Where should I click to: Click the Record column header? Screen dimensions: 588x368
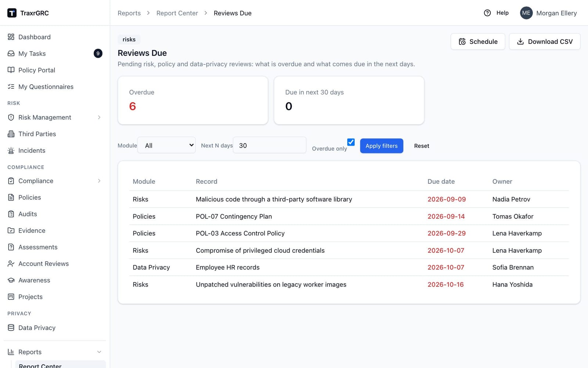[x=207, y=181]
